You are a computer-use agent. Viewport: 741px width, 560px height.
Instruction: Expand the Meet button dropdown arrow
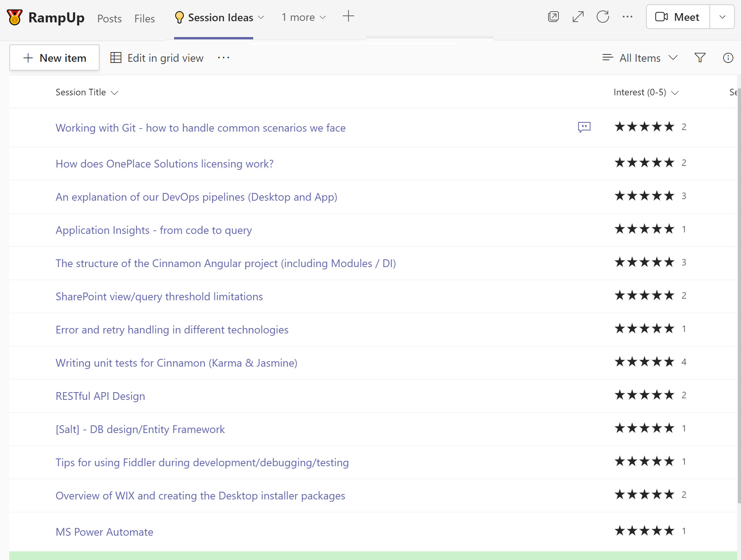point(722,17)
